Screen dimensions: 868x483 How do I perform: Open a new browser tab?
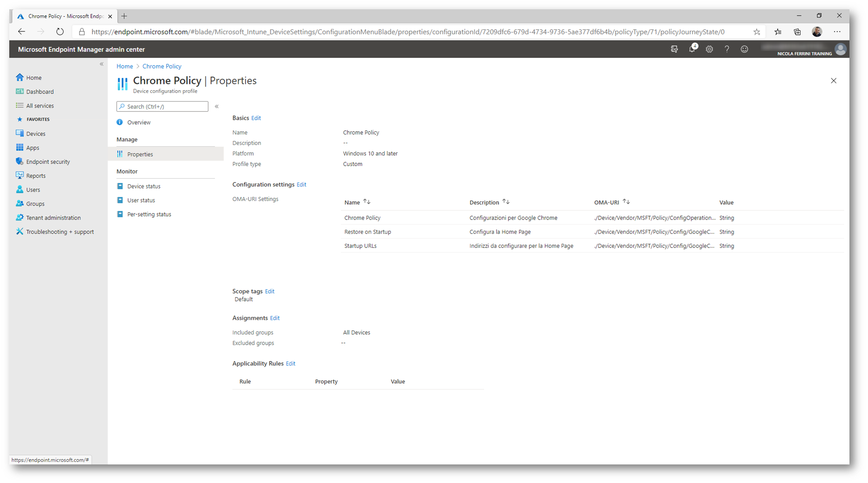point(124,16)
